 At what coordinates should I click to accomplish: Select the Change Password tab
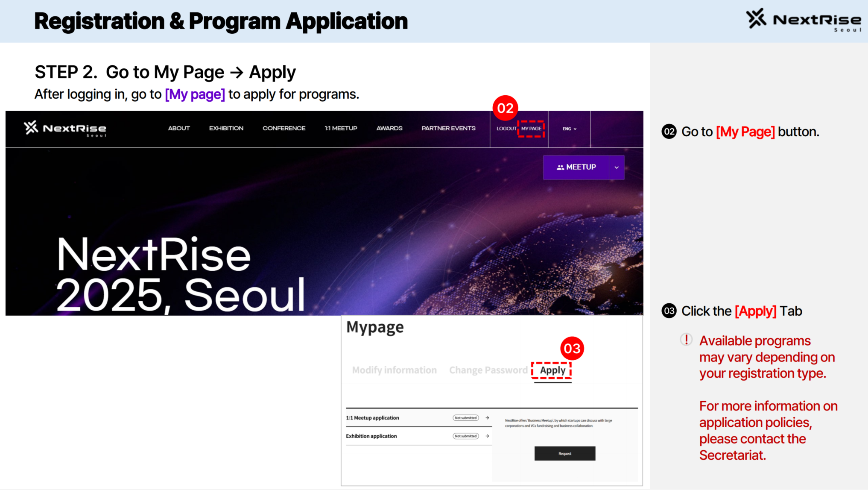(x=488, y=370)
